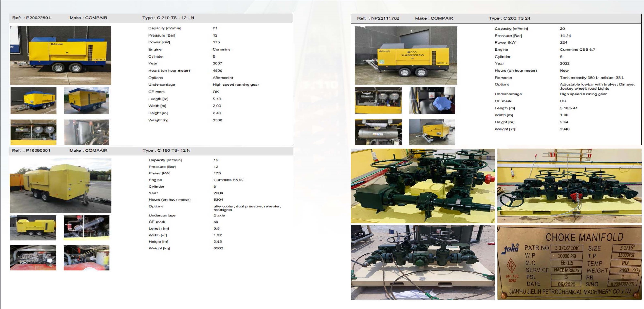This screenshot has height=309, width=644.
Task: Open the main photo of C 190 TS compressor
Action: point(61,185)
